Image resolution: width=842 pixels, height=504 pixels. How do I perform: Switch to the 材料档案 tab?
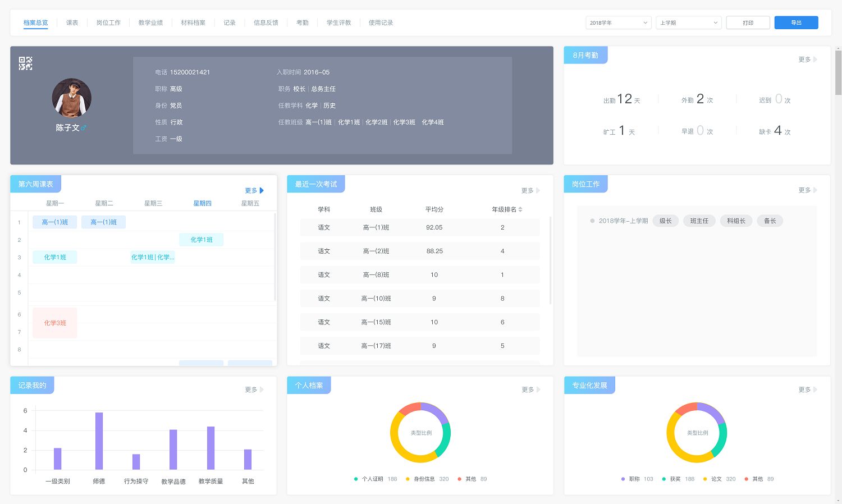click(193, 23)
